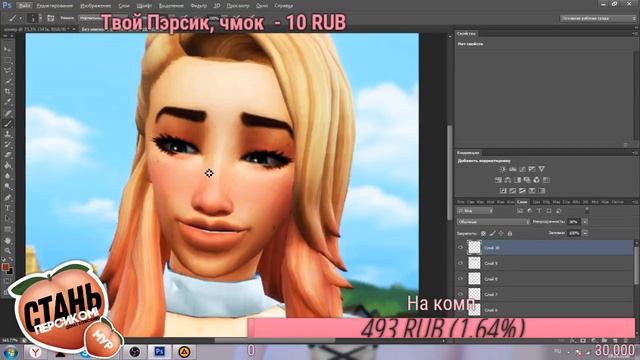Select the Свойства panel tab

466,33
